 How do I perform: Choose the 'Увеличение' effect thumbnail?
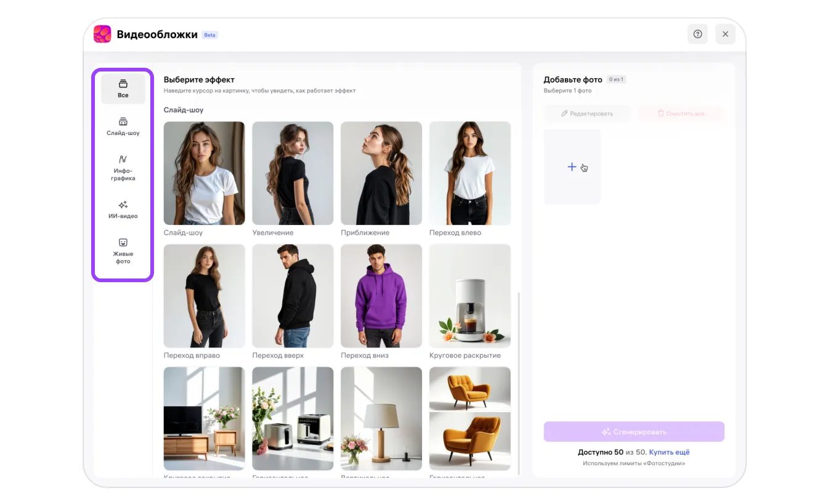293,173
